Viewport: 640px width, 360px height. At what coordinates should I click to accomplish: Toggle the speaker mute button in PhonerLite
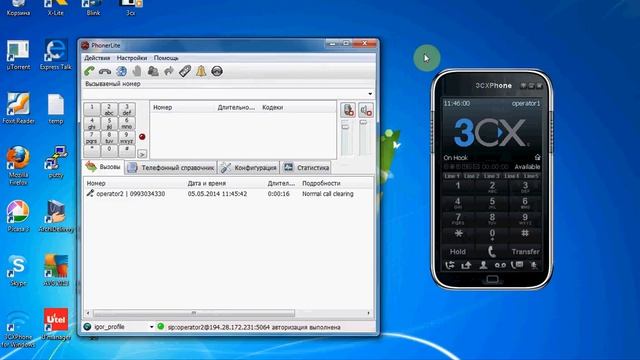pyautogui.click(x=366, y=110)
